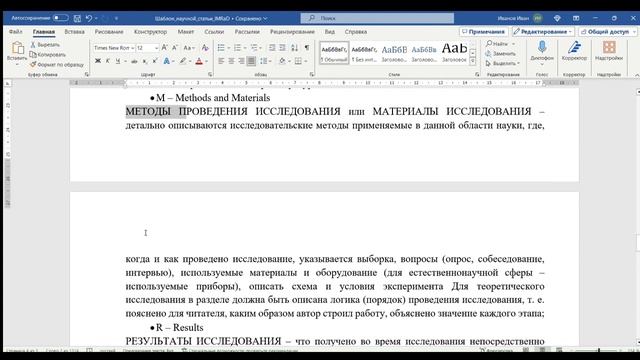Open Выделить (Select) dropdown
640x360 pixels.
point(502,63)
